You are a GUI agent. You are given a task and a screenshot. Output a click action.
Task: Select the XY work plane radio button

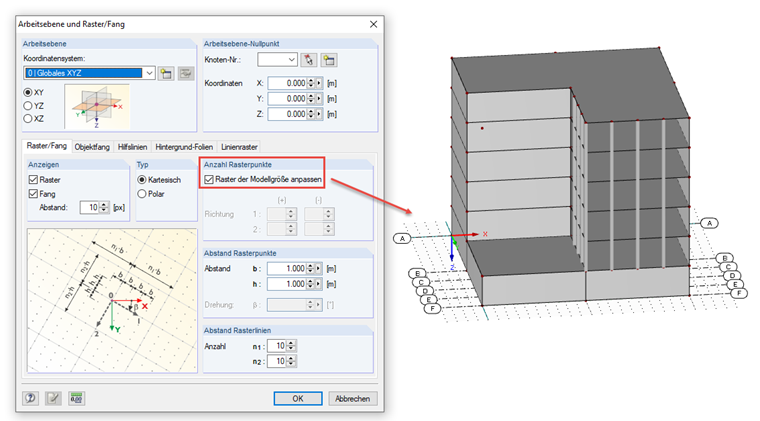pyautogui.click(x=28, y=92)
